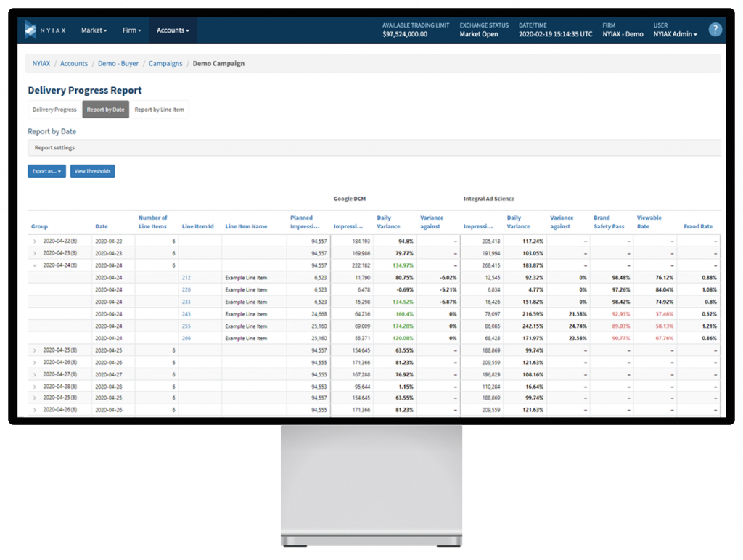Go to Accounts breadcrumb link
The width and height of the screenshot is (743, 560).
coord(74,64)
